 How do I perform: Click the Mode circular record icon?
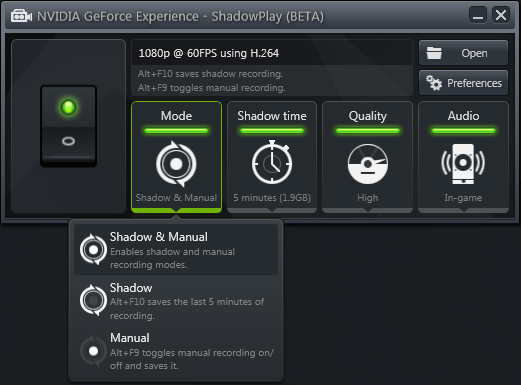pyautogui.click(x=176, y=164)
